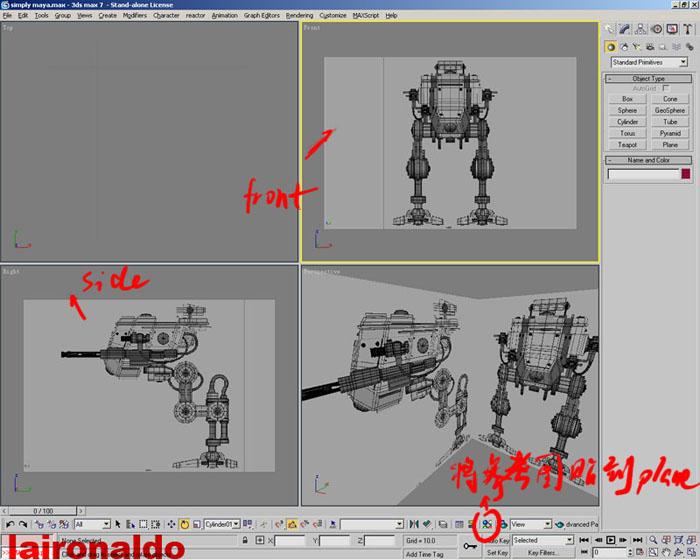Open the Utilities panel hammer icon

coord(689,29)
